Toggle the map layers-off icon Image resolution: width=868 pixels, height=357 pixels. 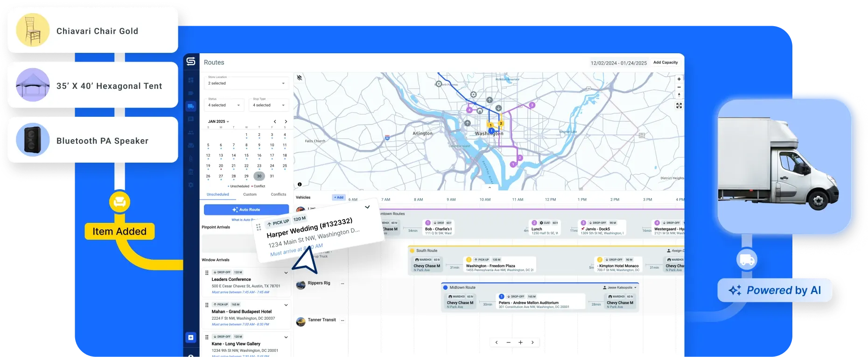[300, 78]
